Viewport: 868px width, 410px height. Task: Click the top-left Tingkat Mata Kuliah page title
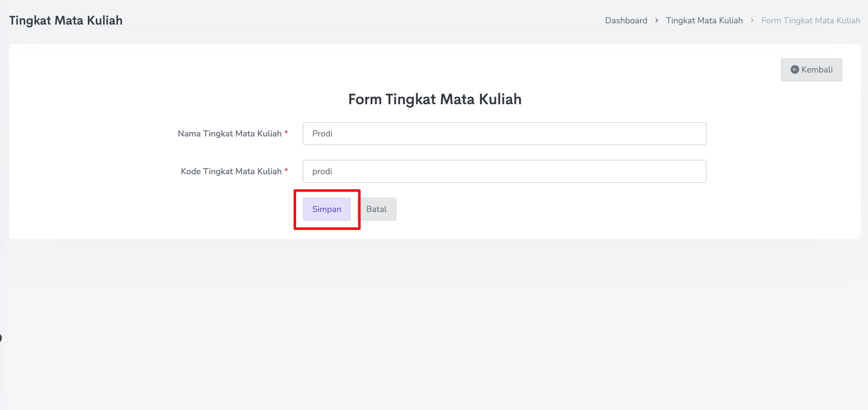pos(66,20)
